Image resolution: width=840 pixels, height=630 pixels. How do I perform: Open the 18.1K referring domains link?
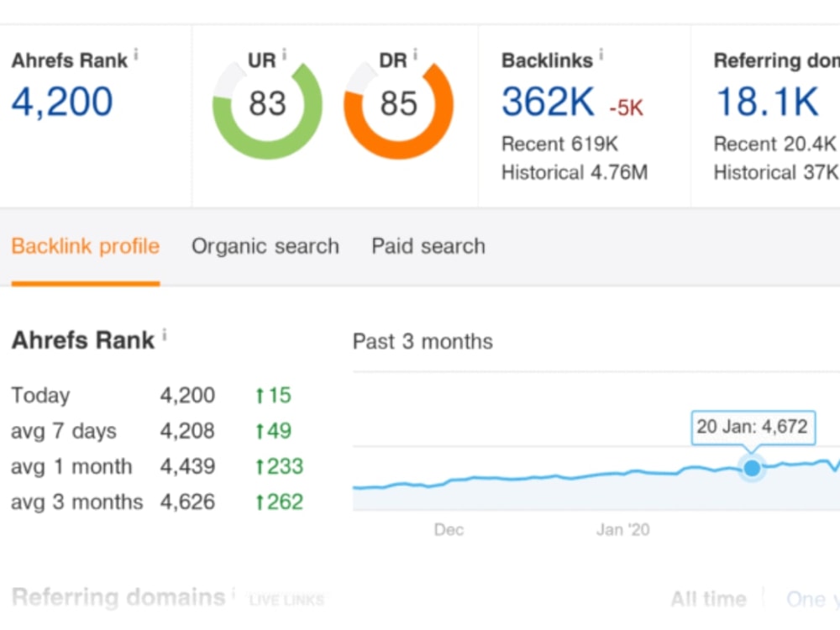pyautogui.click(x=767, y=102)
